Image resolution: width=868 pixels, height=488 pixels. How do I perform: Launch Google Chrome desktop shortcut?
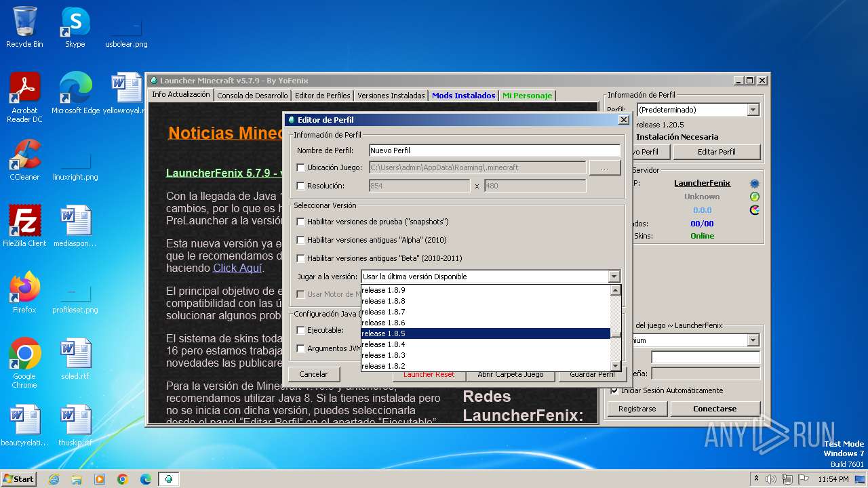(x=24, y=363)
